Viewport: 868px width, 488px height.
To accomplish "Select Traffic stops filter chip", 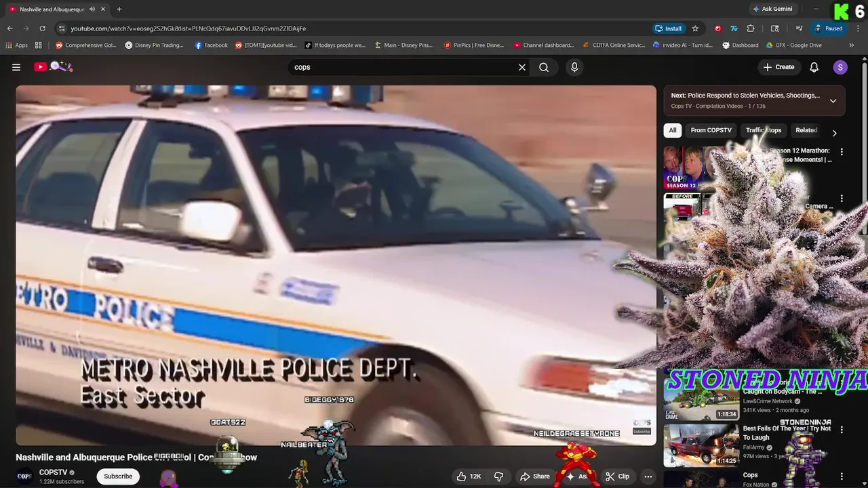I will (x=764, y=130).
